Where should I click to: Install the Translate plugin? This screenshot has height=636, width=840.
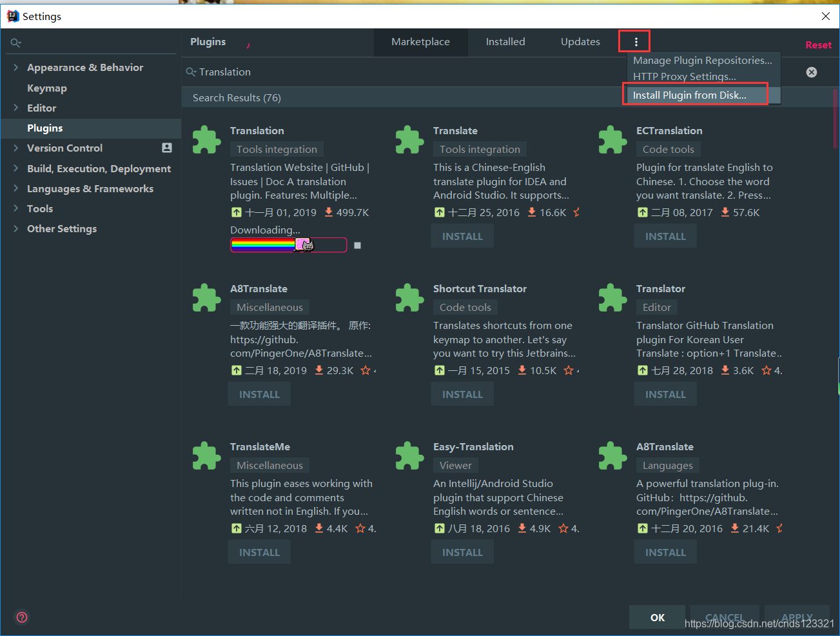(x=462, y=236)
